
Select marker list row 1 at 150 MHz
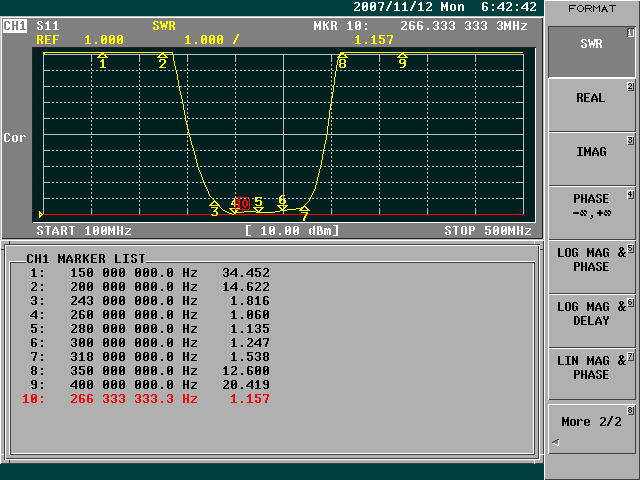click(149, 273)
